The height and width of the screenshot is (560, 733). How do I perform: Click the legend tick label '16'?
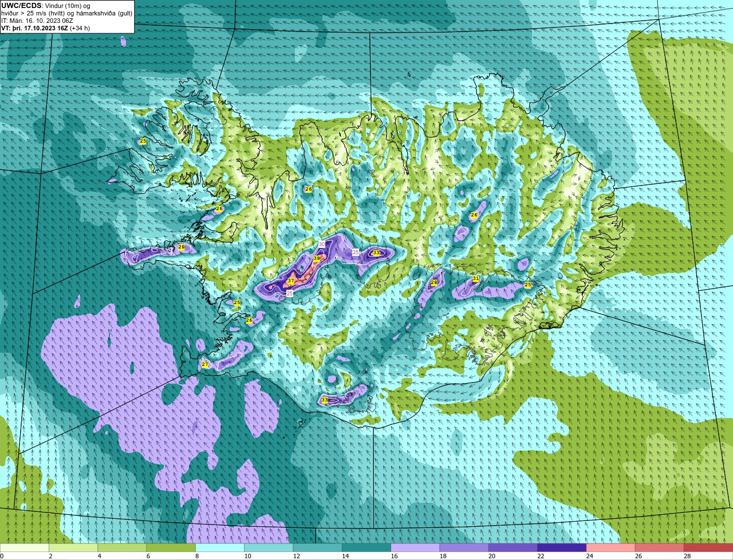pyautogui.click(x=394, y=556)
